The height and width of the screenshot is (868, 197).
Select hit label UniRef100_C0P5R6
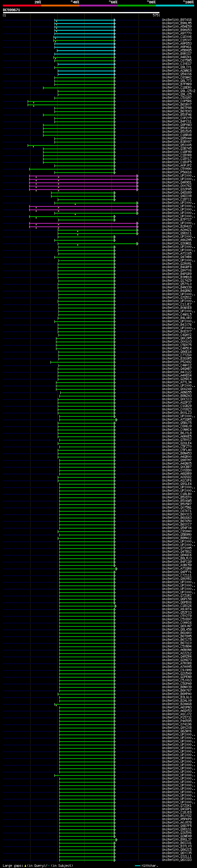pyautogui.click(x=177, y=101)
